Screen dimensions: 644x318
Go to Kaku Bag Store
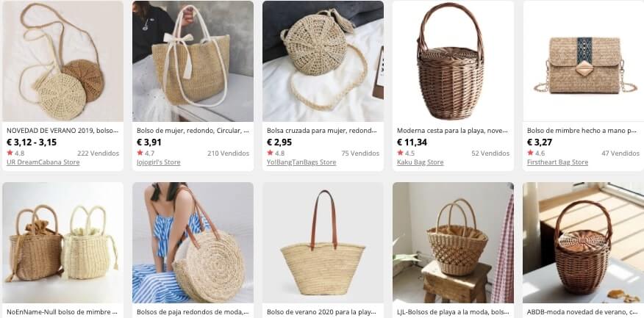coord(421,162)
